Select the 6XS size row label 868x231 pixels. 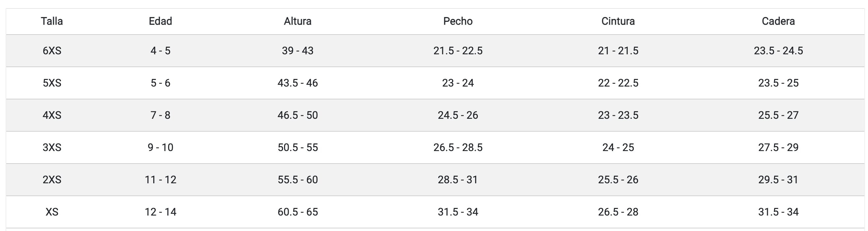tap(52, 51)
